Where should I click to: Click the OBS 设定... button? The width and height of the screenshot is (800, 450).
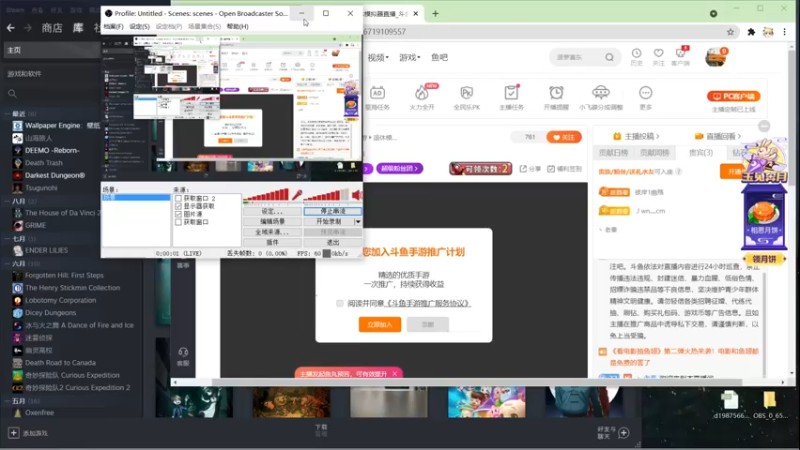(x=272, y=211)
